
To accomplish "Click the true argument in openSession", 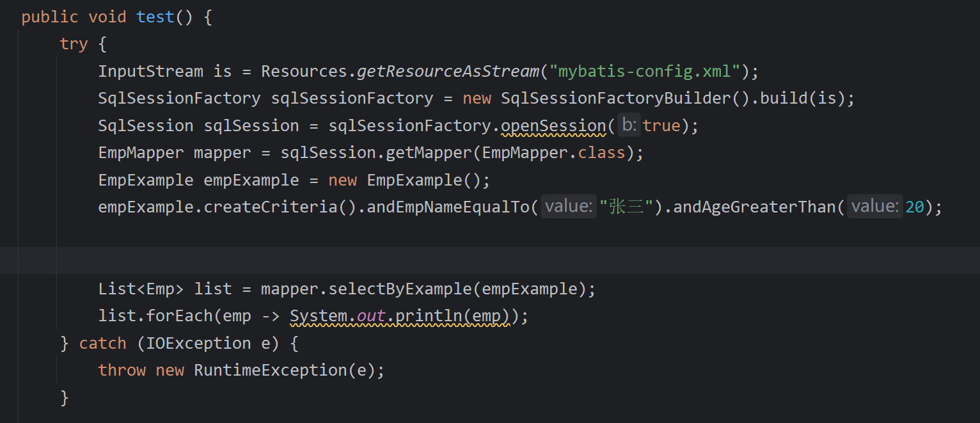I will click(x=661, y=125).
